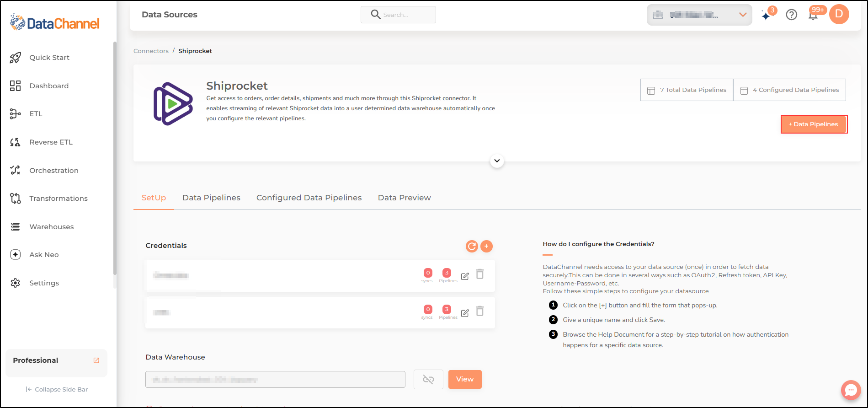
Task: Click 4 Configured Data Pipelines box
Action: pos(789,90)
